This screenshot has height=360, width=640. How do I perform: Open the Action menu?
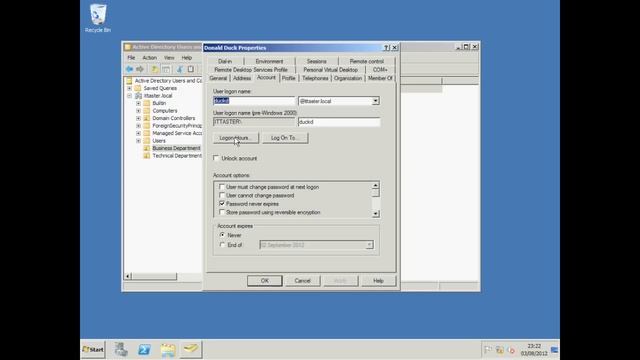coord(149,58)
